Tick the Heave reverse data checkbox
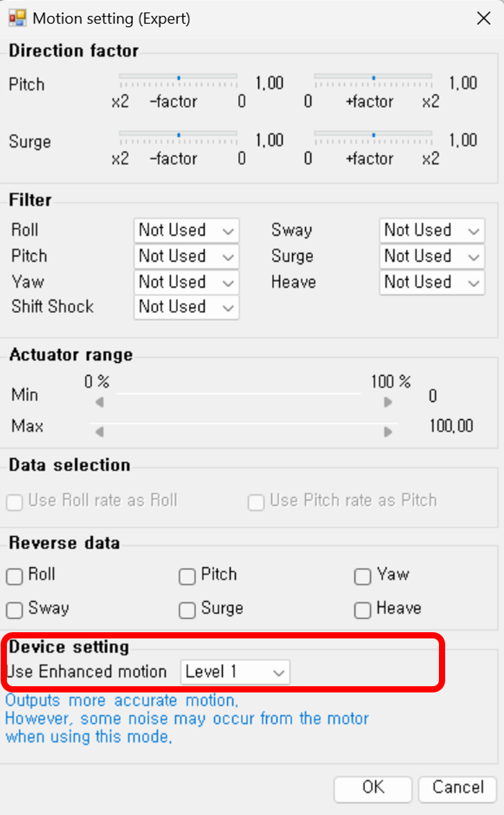 coord(363,609)
